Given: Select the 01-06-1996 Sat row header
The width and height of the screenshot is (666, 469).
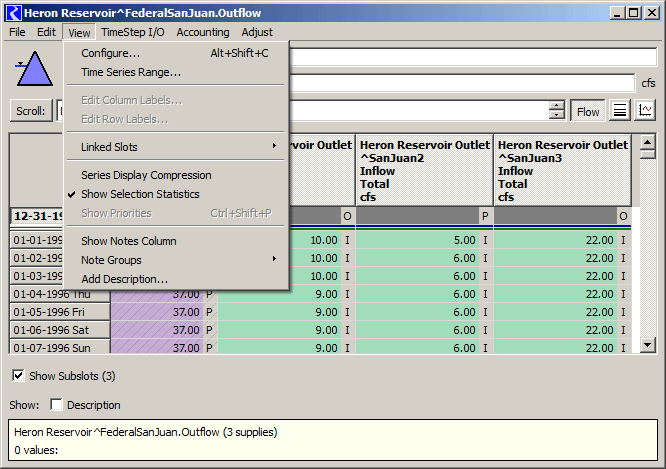Looking at the screenshot, I should (60, 330).
